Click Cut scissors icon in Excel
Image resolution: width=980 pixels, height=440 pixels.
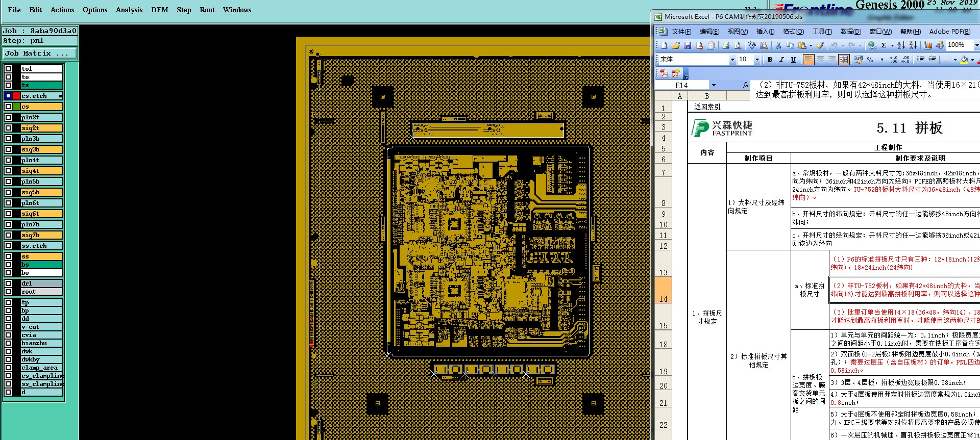pos(778,45)
